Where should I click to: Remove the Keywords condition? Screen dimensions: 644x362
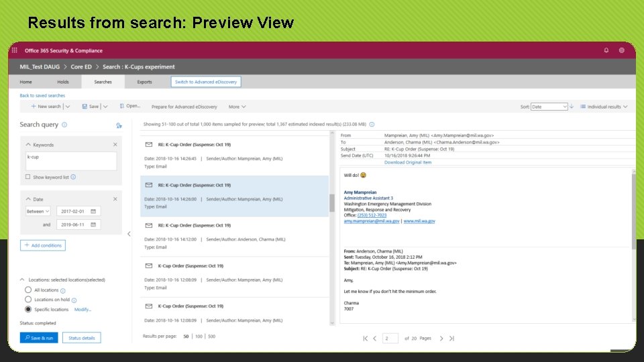tap(115, 145)
